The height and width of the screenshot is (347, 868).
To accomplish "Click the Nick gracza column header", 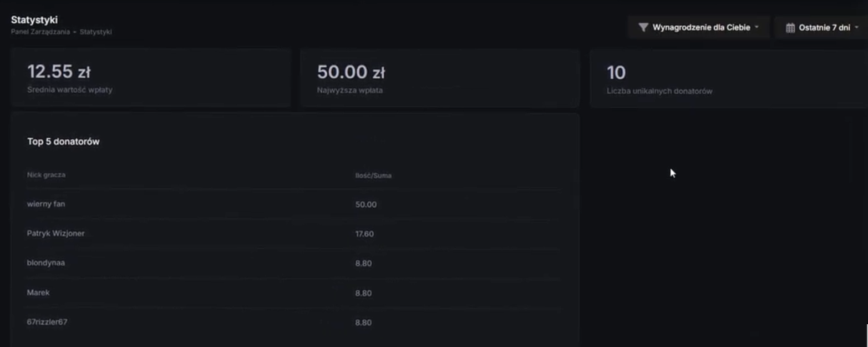I will [46, 175].
